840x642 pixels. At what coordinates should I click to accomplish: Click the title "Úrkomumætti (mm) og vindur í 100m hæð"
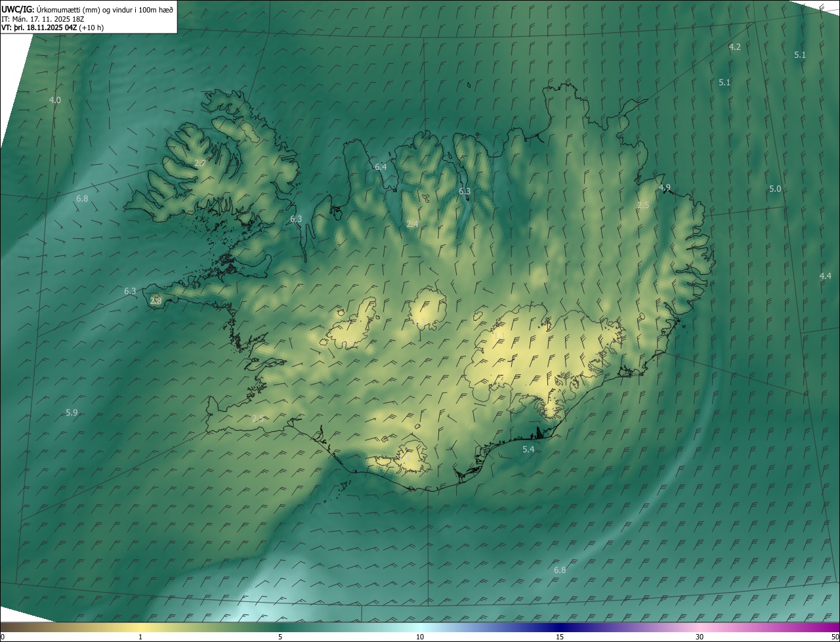pos(106,9)
